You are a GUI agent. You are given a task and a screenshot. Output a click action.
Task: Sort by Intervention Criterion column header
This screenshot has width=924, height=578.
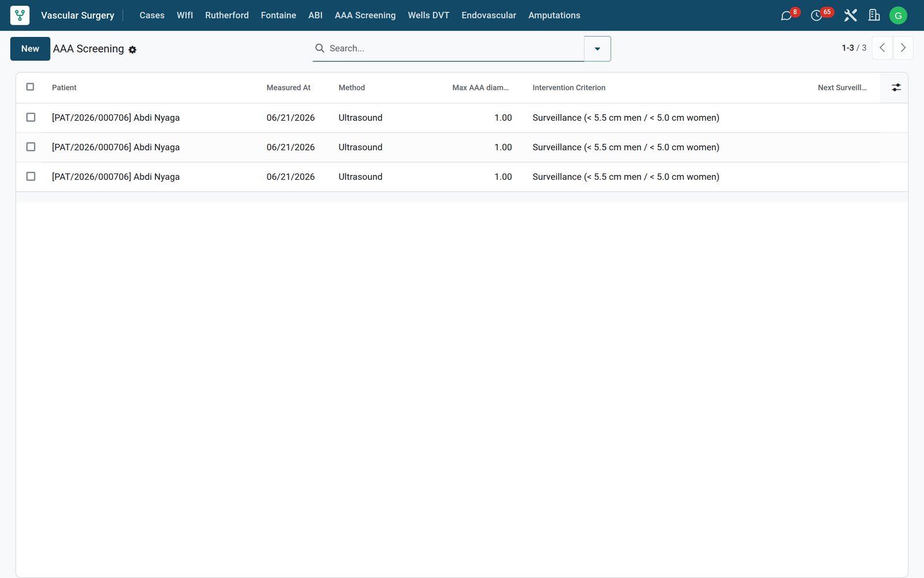coord(569,88)
